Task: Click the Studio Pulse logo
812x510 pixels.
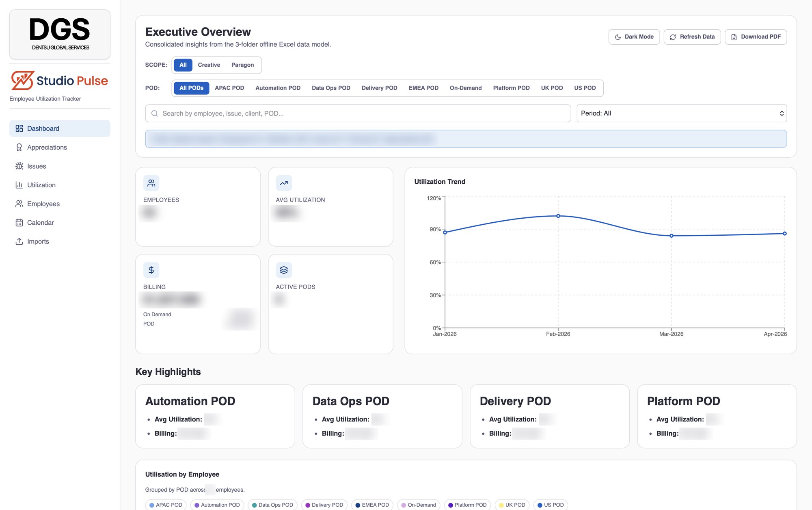Action: point(60,80)
